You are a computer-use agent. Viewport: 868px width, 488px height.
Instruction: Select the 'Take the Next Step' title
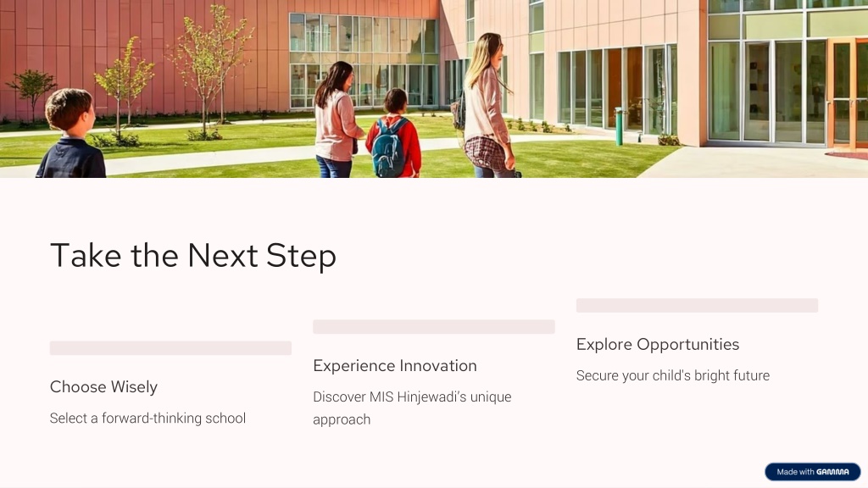click(x=193, y=256)
